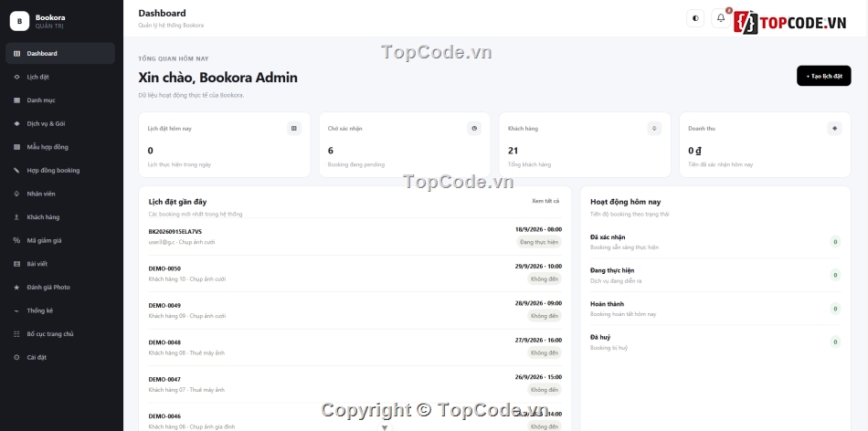Open booking DEMO-0048
868x431 pixels.
(355, 348)
